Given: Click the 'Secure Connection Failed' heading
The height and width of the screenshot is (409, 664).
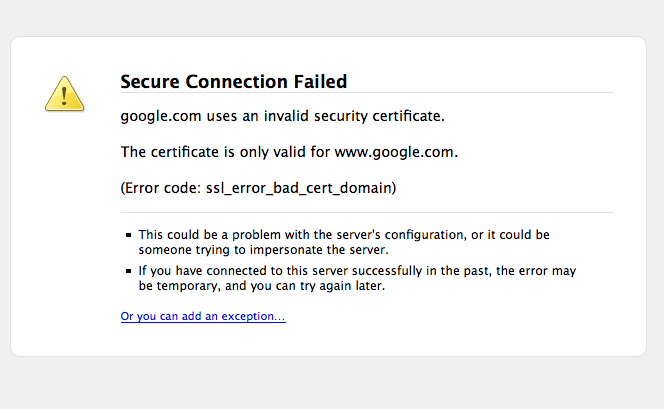Looking at the screenshot, I should pyautogui.click(x=234, y=81).
